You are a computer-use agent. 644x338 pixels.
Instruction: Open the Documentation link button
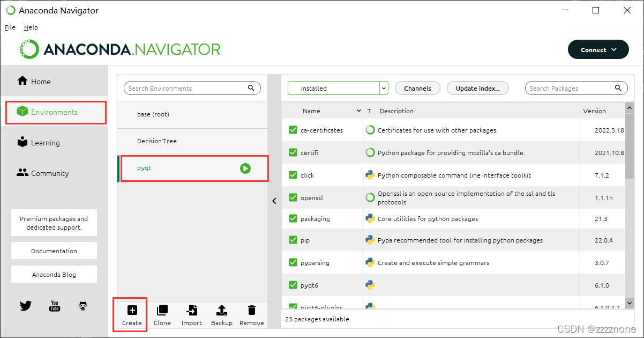[x=54, y=251]
